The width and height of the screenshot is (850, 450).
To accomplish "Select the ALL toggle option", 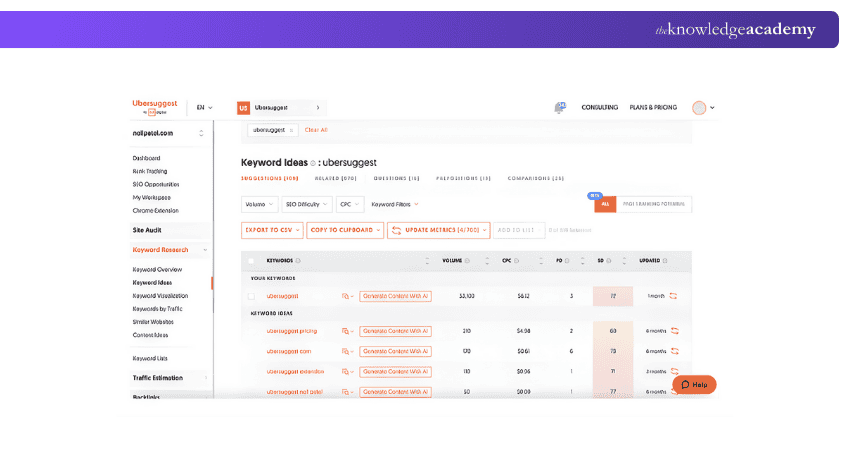I will point(605,204).
